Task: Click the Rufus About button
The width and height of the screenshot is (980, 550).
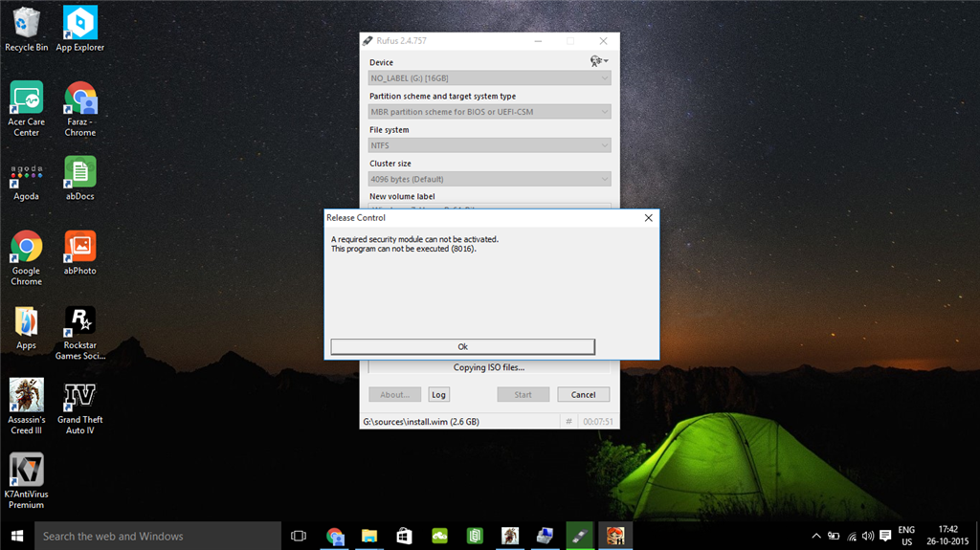Action: 394,394
